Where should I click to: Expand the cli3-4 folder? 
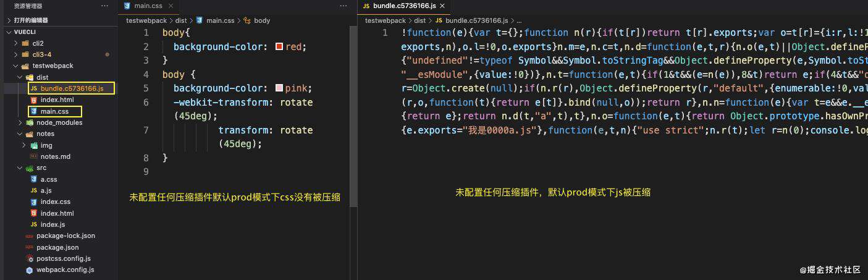[16, 54]
